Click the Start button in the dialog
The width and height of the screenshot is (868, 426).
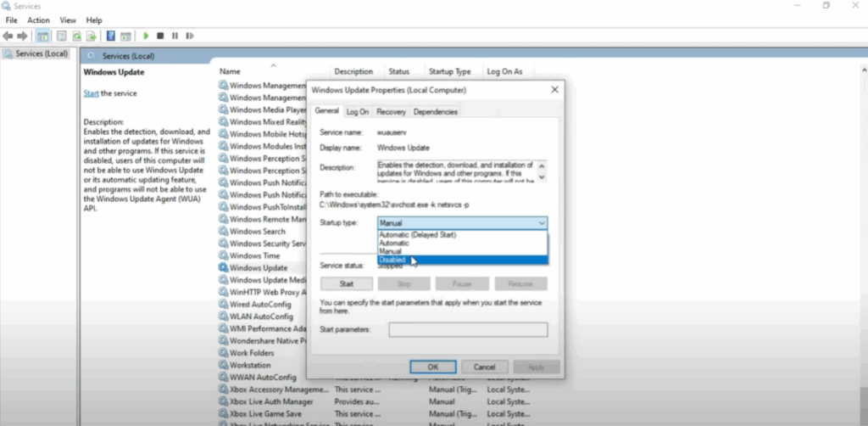[347, 284]
